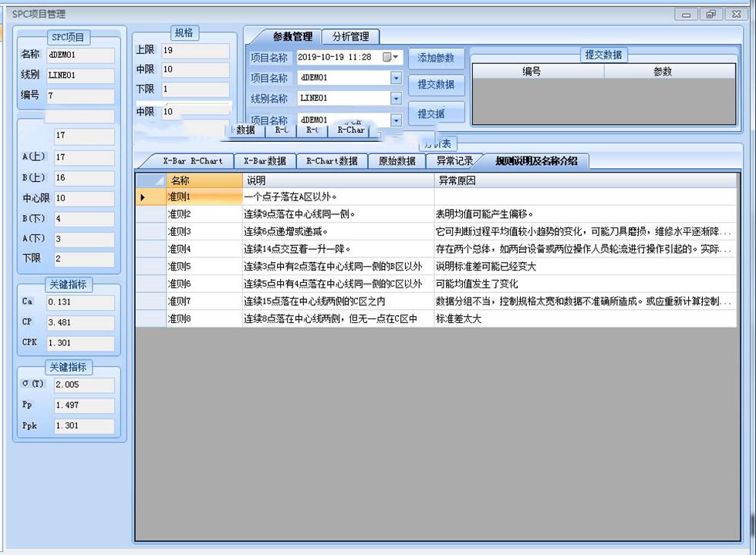Expand the 线别名称 dropdown showing LINE01
The image size is (756, 555).
pos(396,99)
